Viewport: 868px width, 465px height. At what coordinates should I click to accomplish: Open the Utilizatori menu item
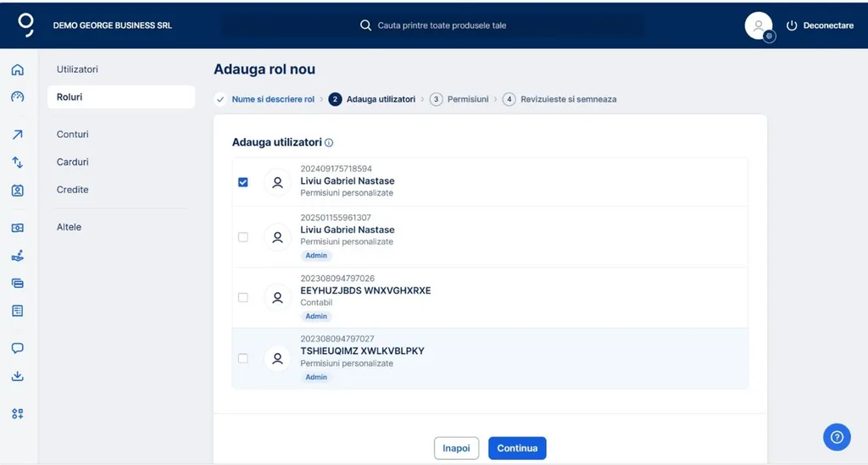(77, 69)
